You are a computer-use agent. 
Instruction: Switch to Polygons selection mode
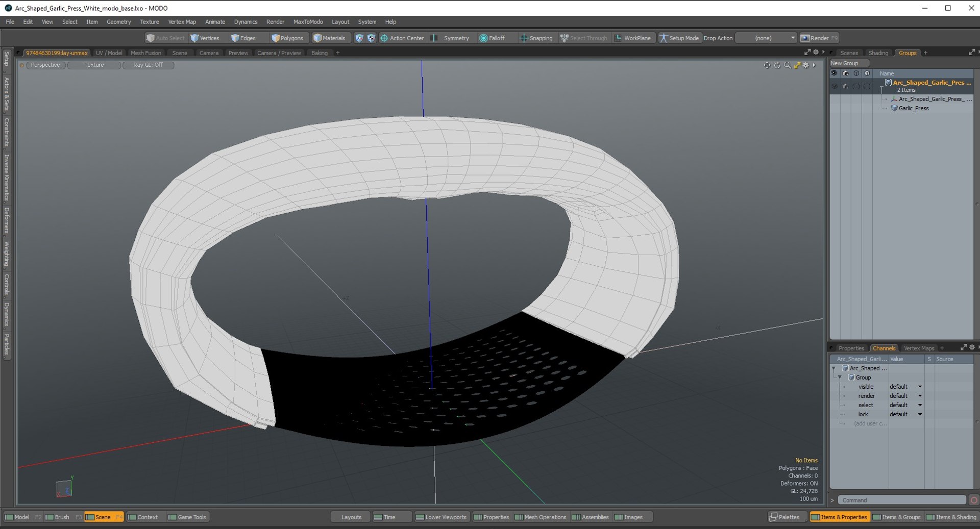point(287,38)
